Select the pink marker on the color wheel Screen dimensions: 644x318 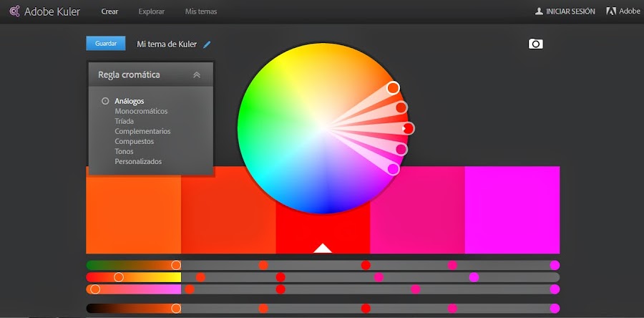401,149
